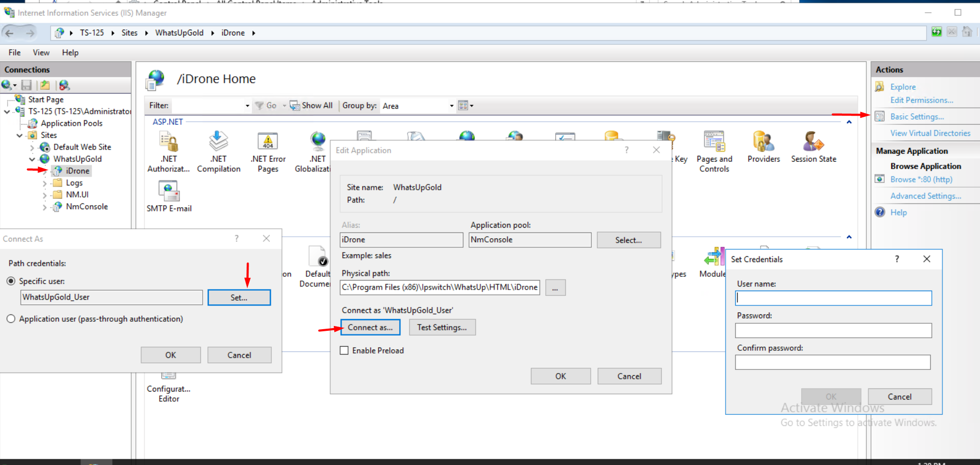Click the Set... button in Connect As
The width and height of the screenshot is (980, 465).
tap(239, 297)
